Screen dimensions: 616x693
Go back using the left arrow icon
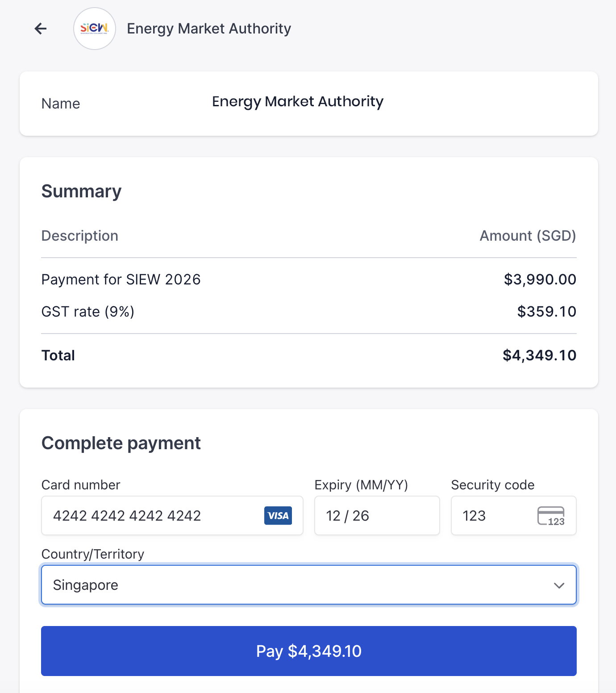[41, 29]
